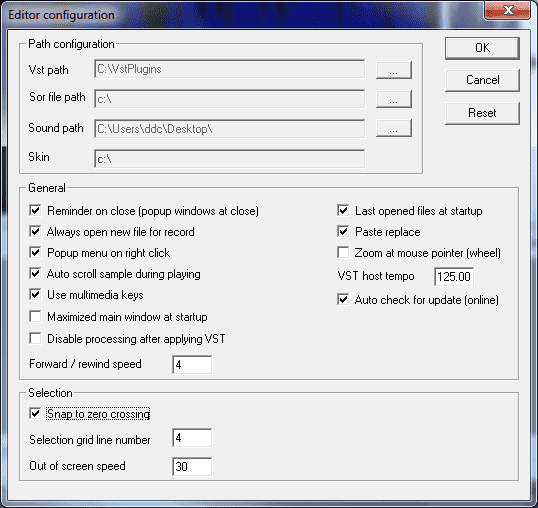Screen dimensions: 538x508
Task: Toggle Reminder on close checkbox
Action: point(35,210)
